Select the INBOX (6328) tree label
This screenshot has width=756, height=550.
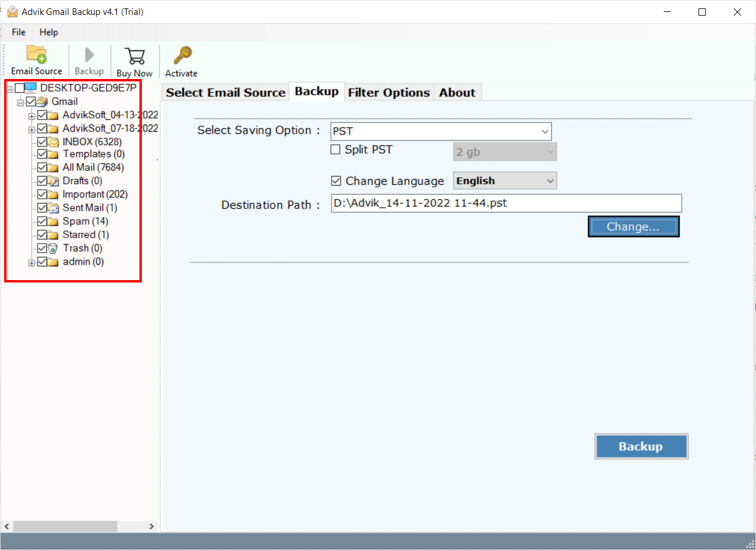[92, 142]
